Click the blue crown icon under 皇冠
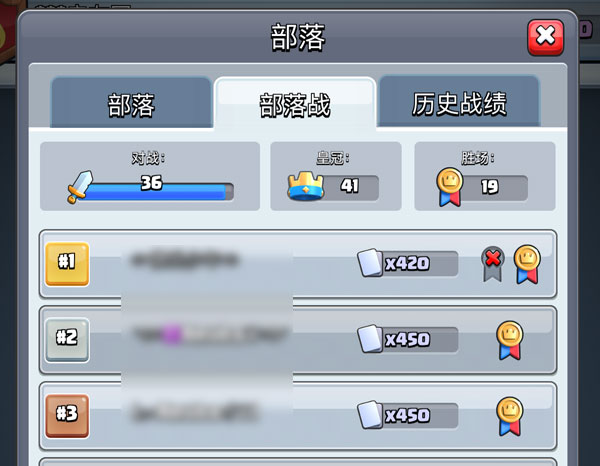 pos(306,186)
